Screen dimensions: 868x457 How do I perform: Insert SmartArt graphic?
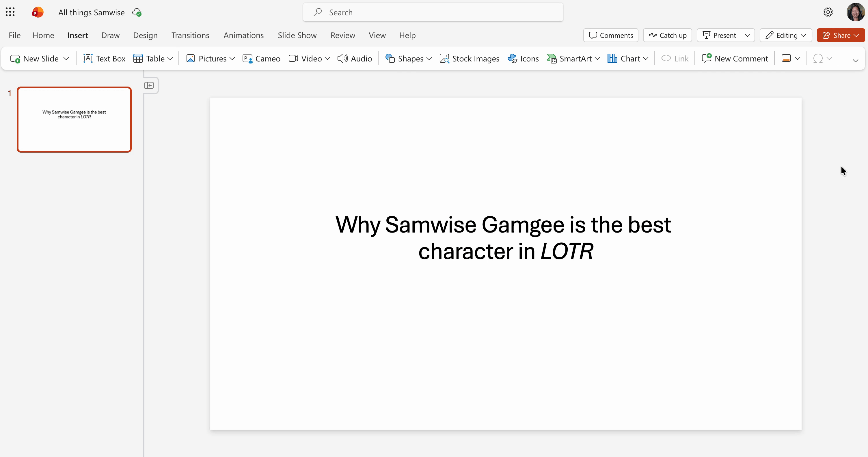click(x=569, y=59)
